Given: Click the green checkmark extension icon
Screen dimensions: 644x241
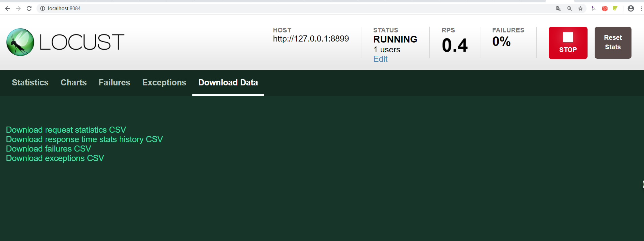Looking at the screenshot, I should (x=615, y=8).
